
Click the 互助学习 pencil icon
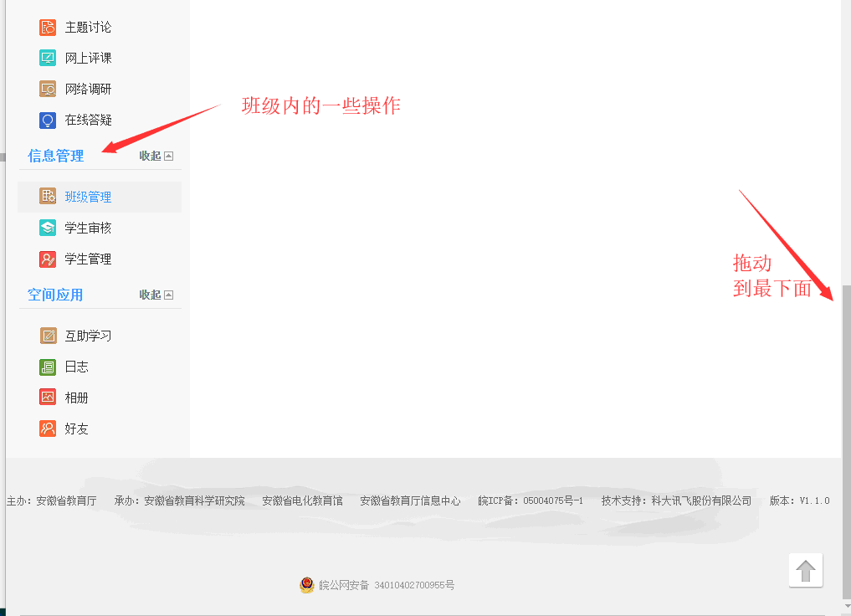tap(48, 336)
